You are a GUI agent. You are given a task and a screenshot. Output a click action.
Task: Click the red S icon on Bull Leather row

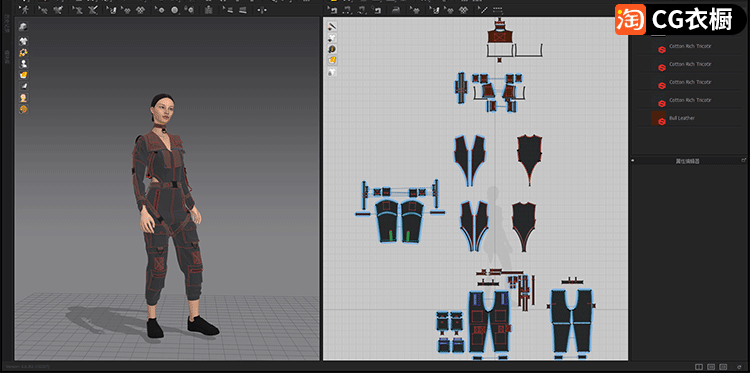662,122
